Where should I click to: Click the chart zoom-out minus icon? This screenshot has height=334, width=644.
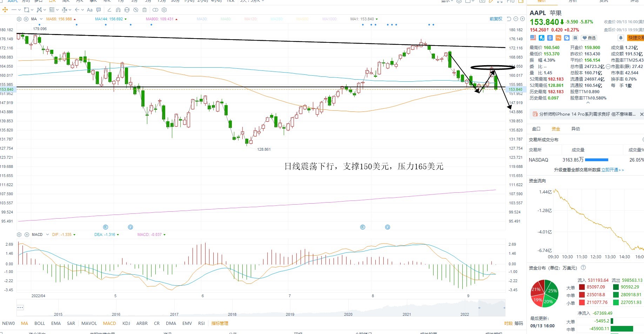(x=516, y=19)
